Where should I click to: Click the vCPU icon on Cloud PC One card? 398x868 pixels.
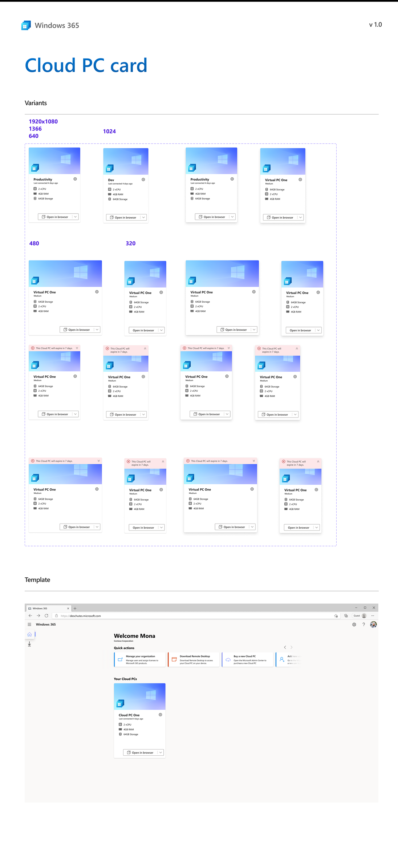point(120,724)
